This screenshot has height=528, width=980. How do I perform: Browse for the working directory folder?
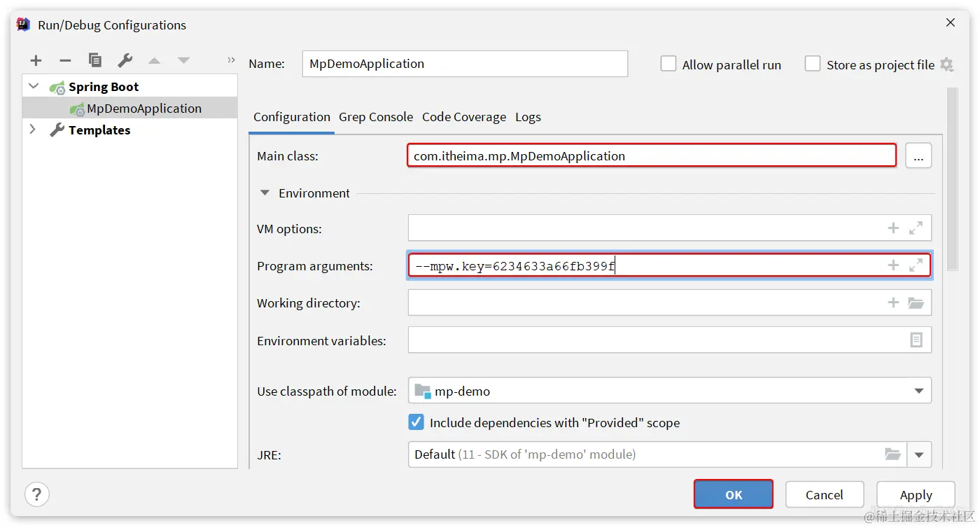click(916, 303)
